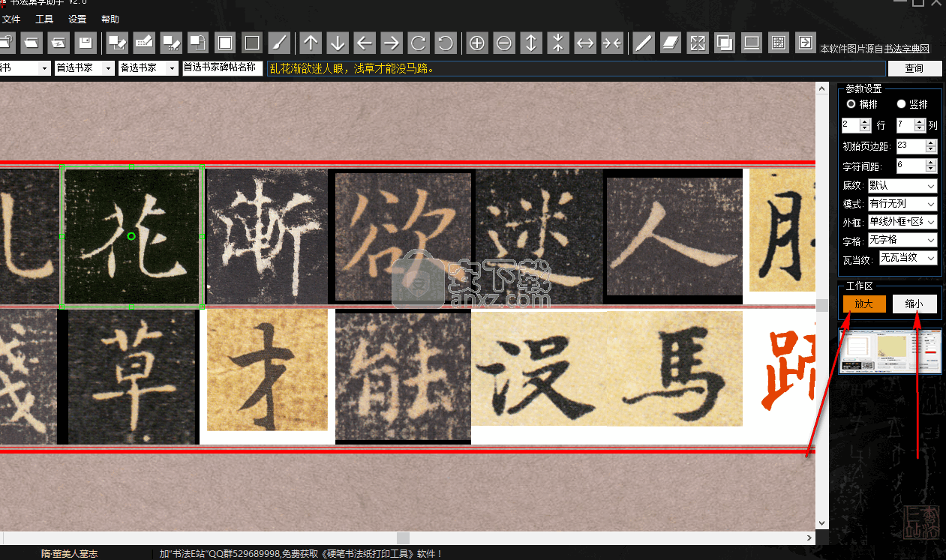946x560 pixels.
Task: Click the 缩小 shrink button
Action: point(915,304)
